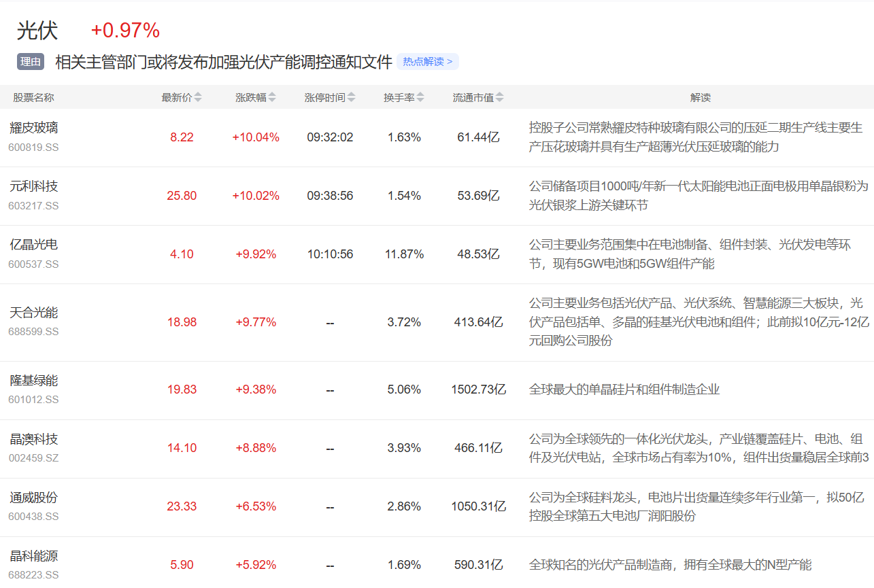874x588 pixels.
Task: Click the 换手率 column header label
Action: (x=399, y=97)
